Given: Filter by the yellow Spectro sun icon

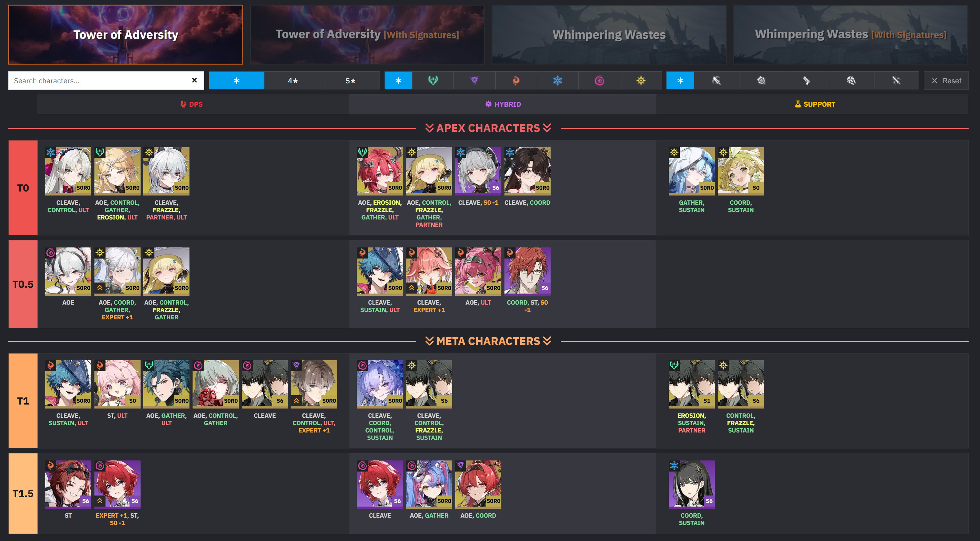Looking at the screenshot, I should (641, 81).
